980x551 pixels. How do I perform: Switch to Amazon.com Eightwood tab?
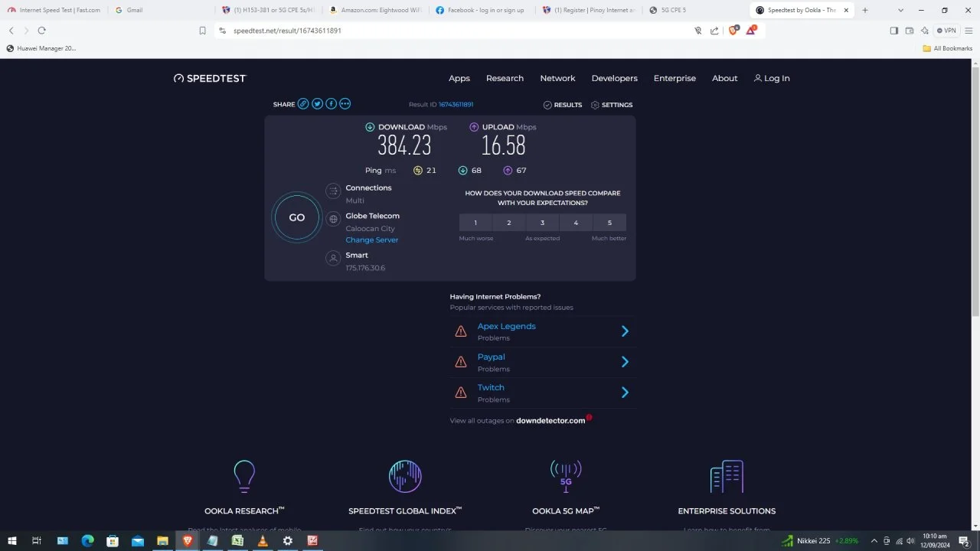pyautogui.click(x=375, y=10)
